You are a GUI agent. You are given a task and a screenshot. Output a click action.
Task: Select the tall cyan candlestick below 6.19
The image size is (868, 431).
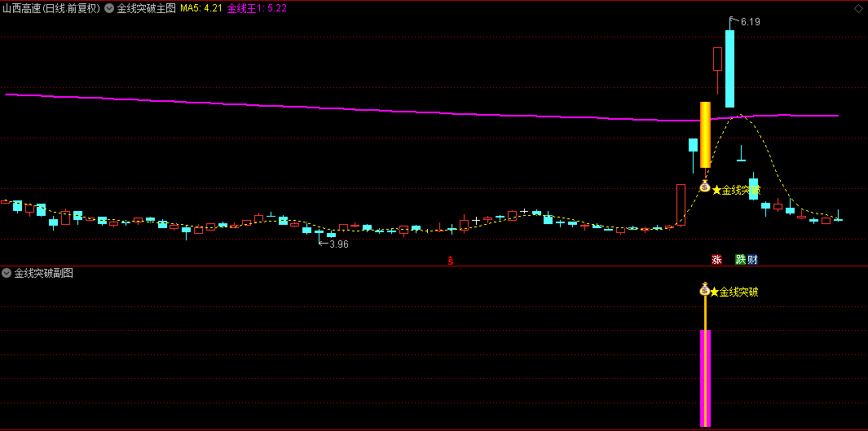(x=729, y=68)
